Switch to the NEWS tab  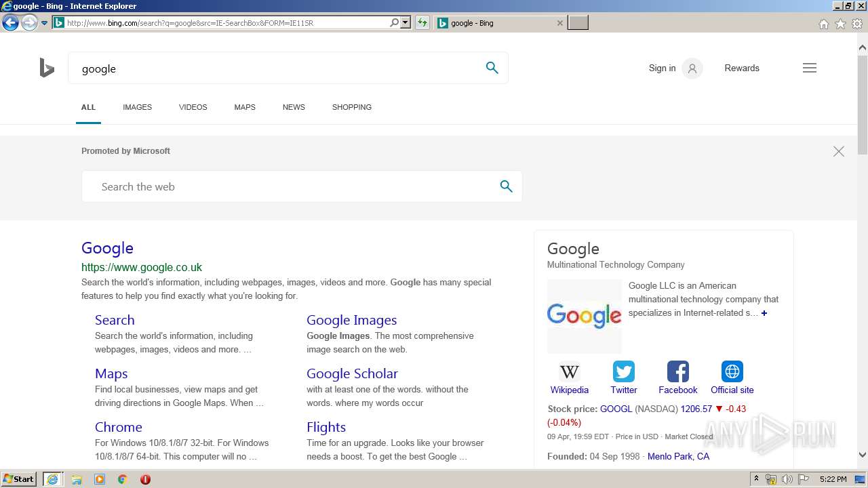294,107
